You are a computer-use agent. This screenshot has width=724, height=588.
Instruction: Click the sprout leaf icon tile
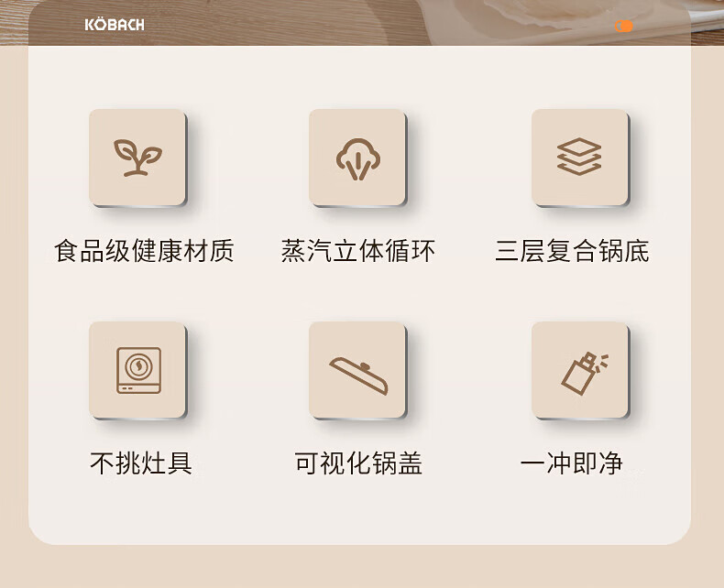pos(137,158)
